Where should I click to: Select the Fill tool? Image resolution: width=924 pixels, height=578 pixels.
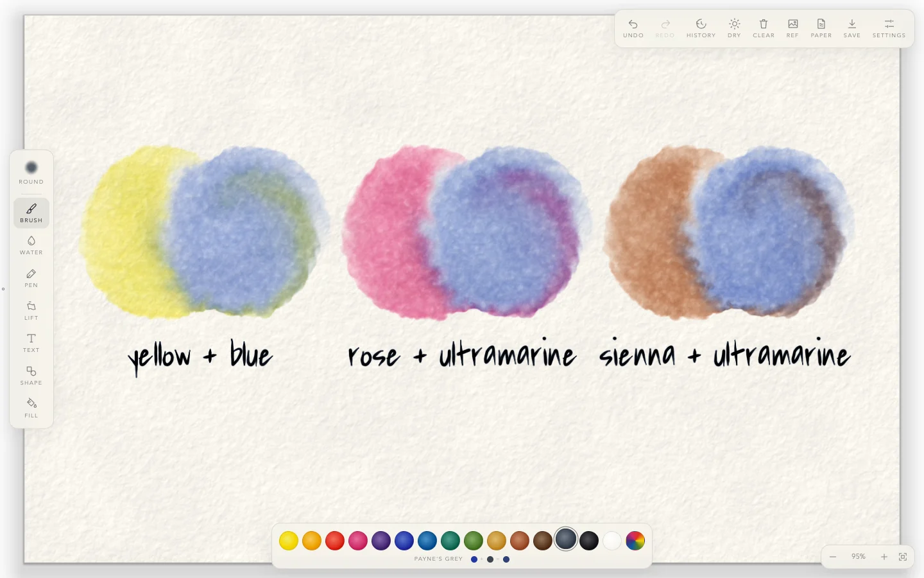point(31,408)
